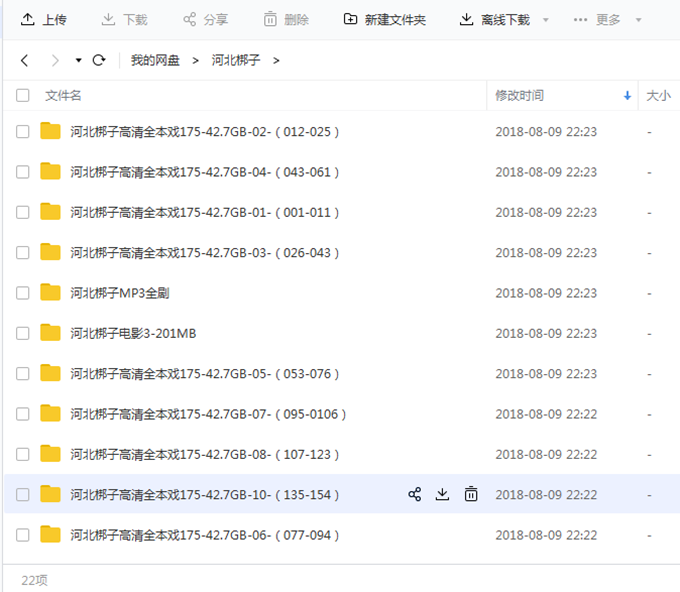Open 河北梆子高清全本戏175-42.7GB-07- (095-0106)
The height and width of the screenshot is (592, 680).
pyautogui.click(x=208, y=414)
